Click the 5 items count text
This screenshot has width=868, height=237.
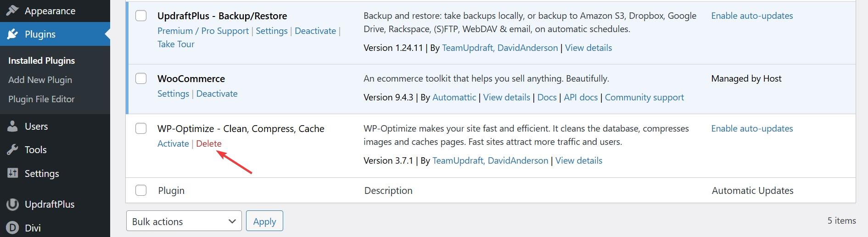(841, 220)
